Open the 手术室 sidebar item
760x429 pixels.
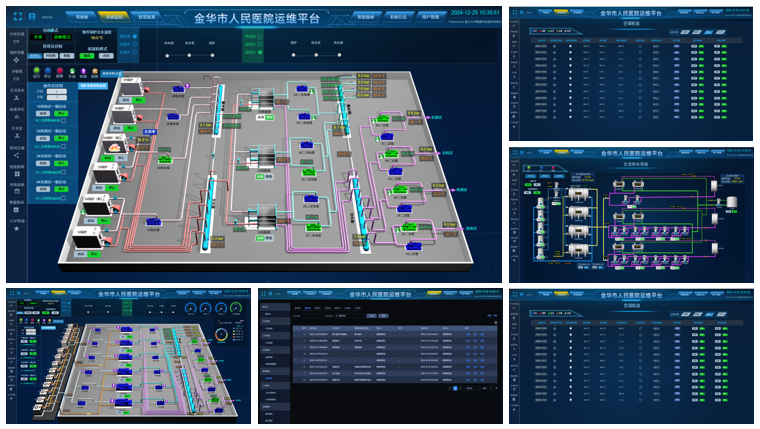coord(16,132)
